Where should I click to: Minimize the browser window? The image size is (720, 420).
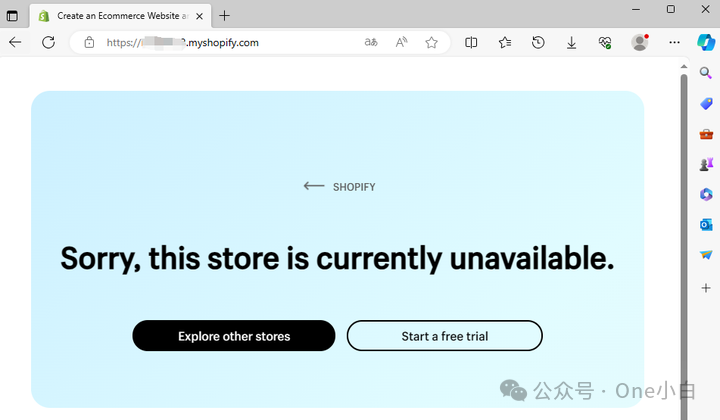coord(636,10)
